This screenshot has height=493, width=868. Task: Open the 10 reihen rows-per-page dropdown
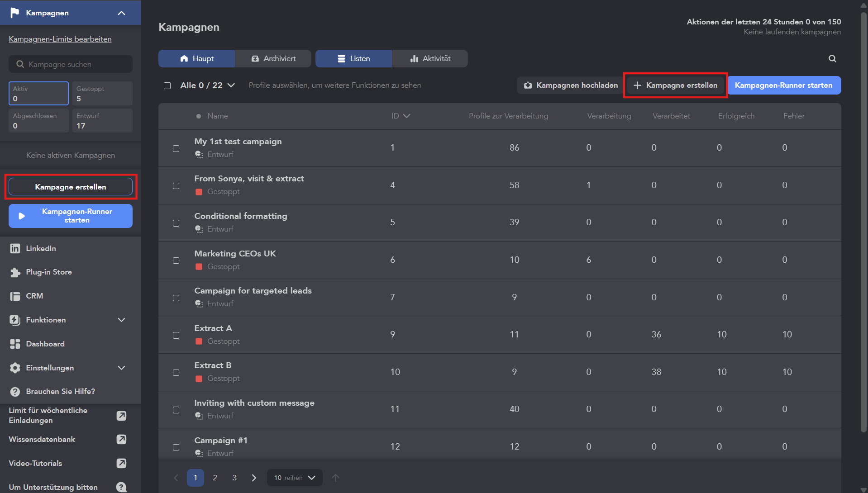click(x=295, y=478)
